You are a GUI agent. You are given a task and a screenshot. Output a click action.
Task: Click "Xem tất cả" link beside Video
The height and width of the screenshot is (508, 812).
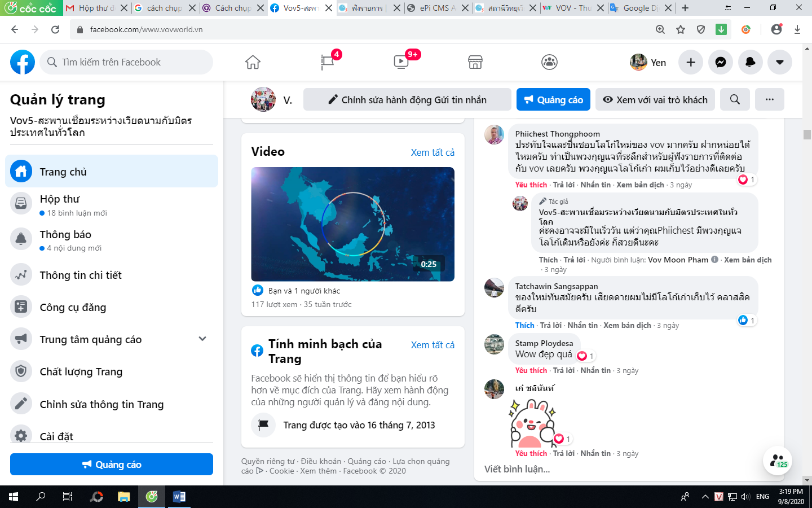(433, 152)
